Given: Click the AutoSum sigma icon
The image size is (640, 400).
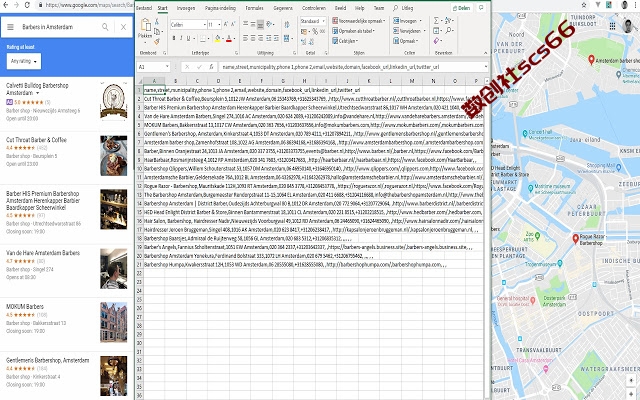Looking at the screenshot, I should (436, 20).
